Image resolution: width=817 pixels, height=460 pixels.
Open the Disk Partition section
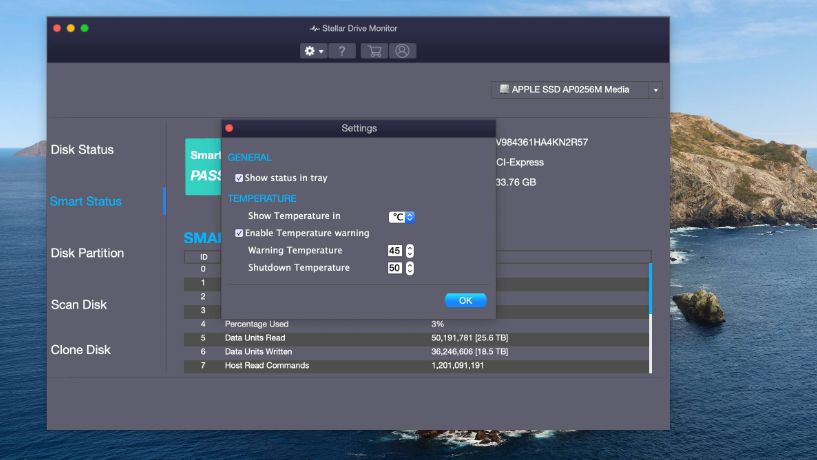pyautogui.click(x=87, y=253)
